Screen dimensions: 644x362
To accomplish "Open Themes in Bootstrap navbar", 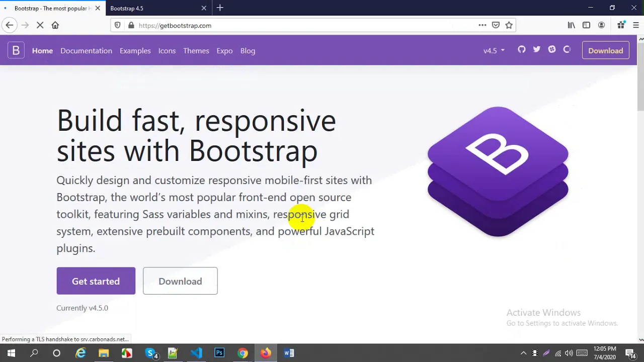I will click(196, 50).
